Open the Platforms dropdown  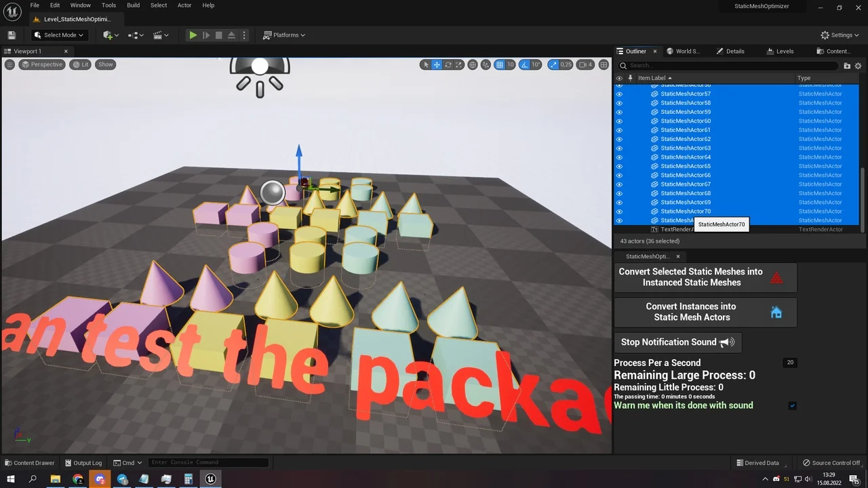[284, 35]
